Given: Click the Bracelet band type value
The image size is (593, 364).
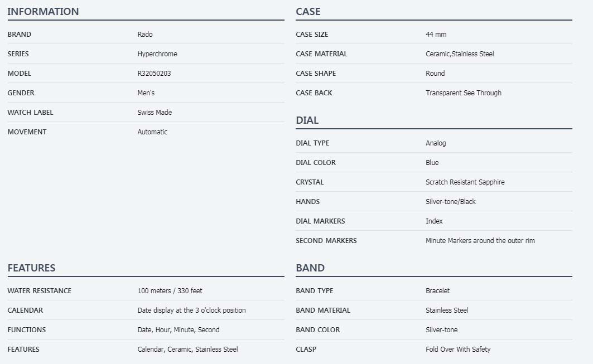Looking at the screenshot, I should pyautogui.click(x=437, y=290).
